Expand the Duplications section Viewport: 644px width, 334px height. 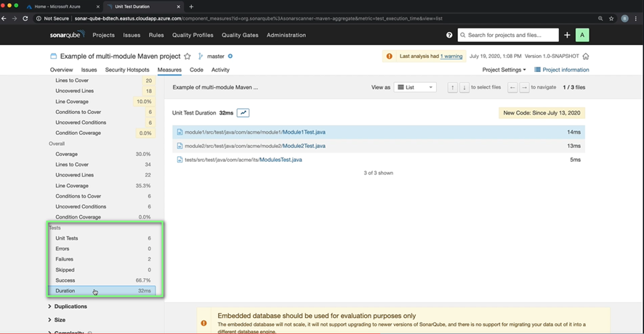tap(68, 306)
